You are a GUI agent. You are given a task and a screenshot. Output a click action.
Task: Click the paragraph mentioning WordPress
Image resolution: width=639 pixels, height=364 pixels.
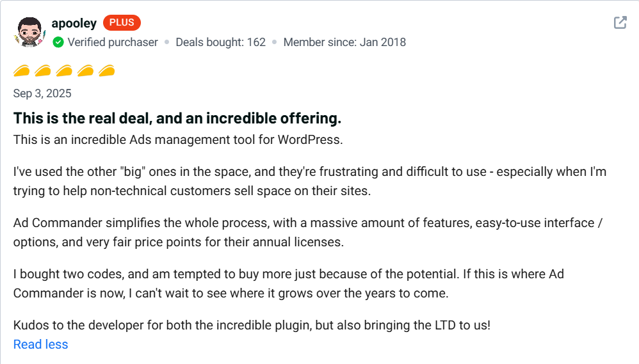[178, 139]
